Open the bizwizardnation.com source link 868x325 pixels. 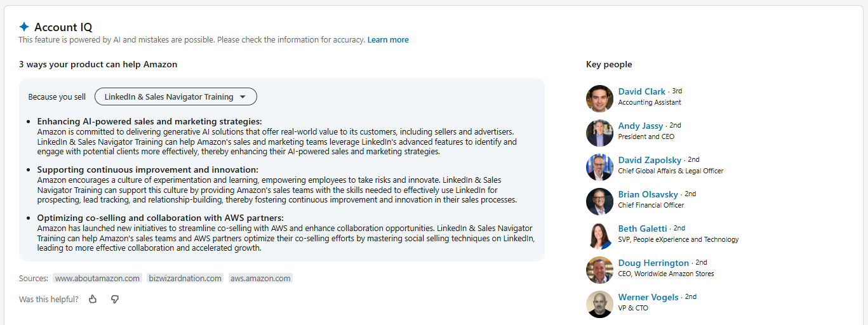(185, 278)
